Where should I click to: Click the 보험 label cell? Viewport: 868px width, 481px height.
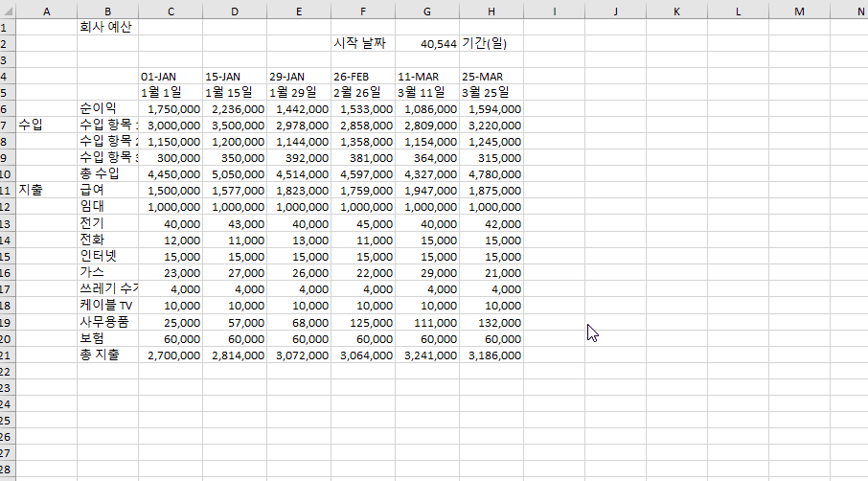pyautogui.click(x=107, y=339)
